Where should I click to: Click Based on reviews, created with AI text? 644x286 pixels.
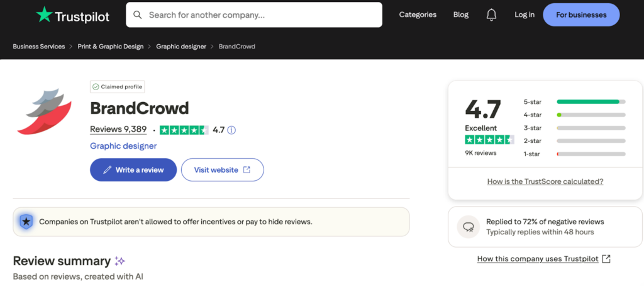[78, 277]
